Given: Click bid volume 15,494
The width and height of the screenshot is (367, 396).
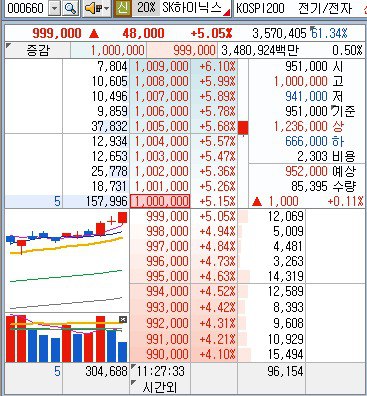Looking at the screenshot, I should click(286, 354).
